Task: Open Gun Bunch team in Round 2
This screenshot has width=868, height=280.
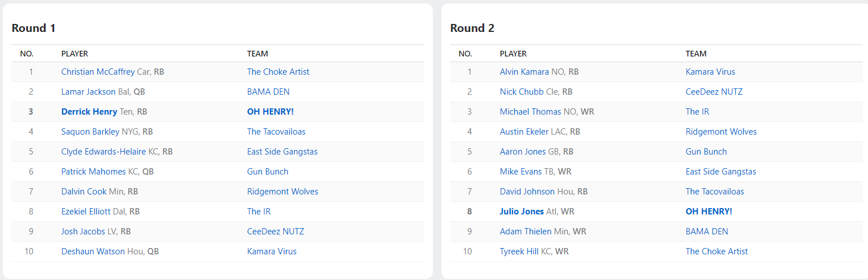Action: point(706,152)
